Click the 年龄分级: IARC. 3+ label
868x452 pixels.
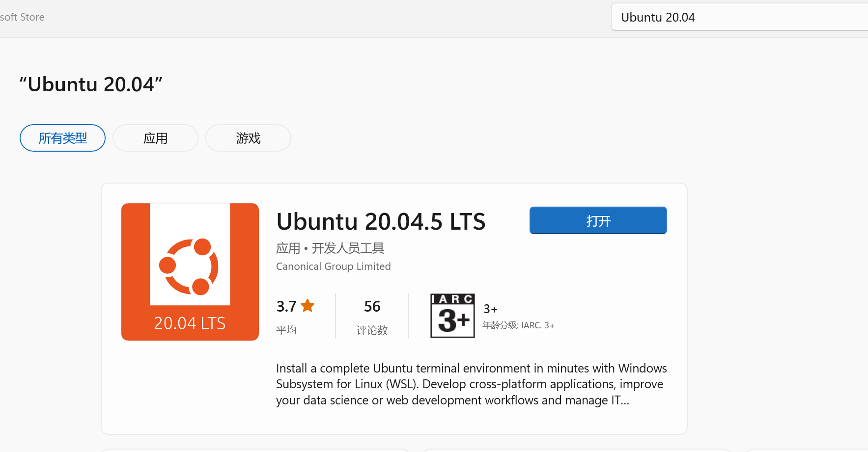click(x=518, y=325)
